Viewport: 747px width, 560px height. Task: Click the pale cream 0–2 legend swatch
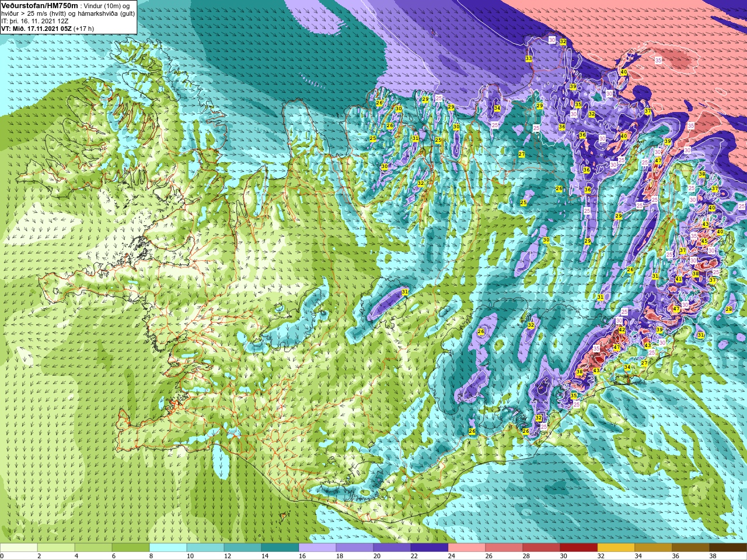[19, 548]
